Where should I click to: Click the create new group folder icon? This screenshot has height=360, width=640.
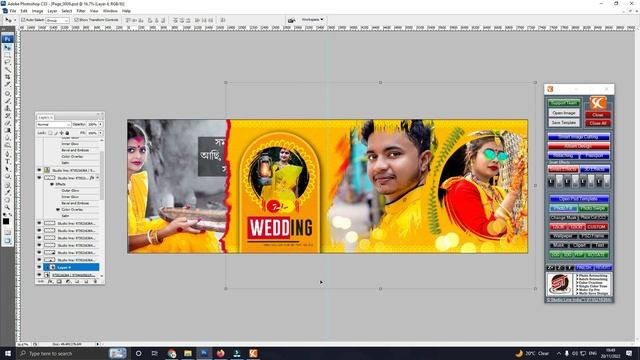point(77,281)
